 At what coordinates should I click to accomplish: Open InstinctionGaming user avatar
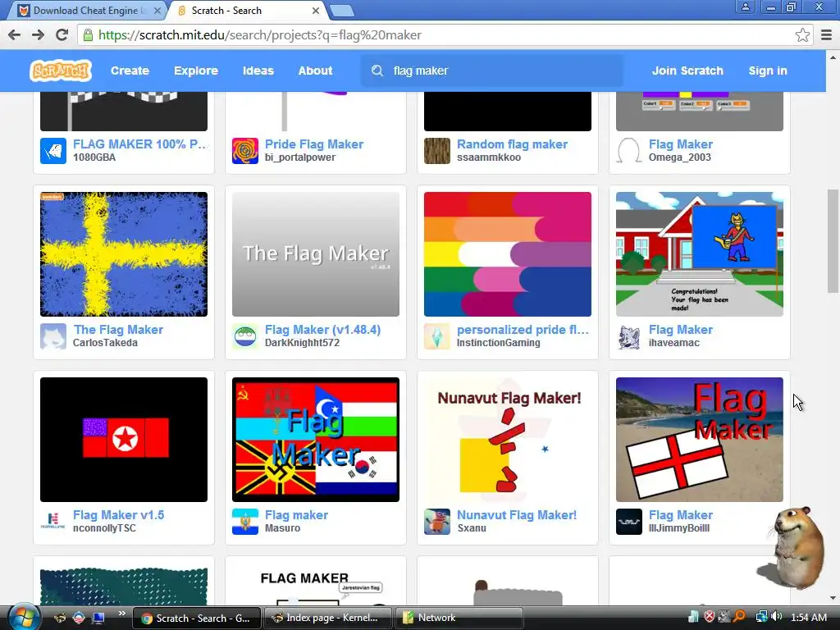click(x=437, y=336)
